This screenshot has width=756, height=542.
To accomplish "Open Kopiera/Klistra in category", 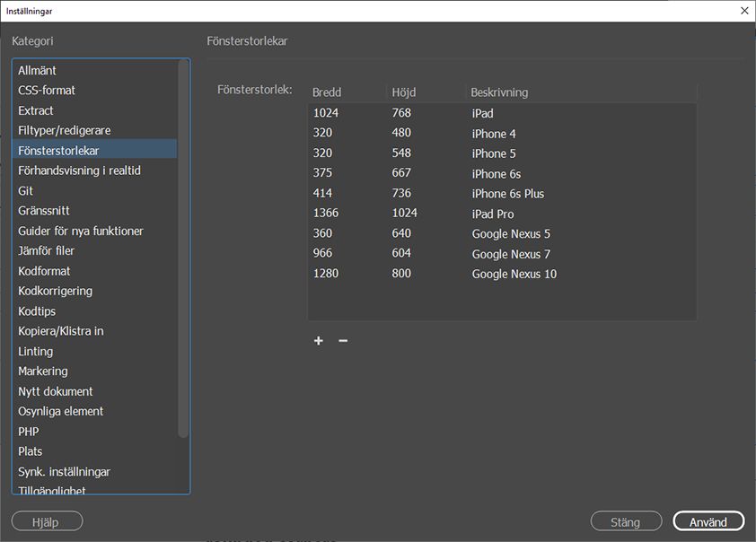I will [x=94, y=331].
